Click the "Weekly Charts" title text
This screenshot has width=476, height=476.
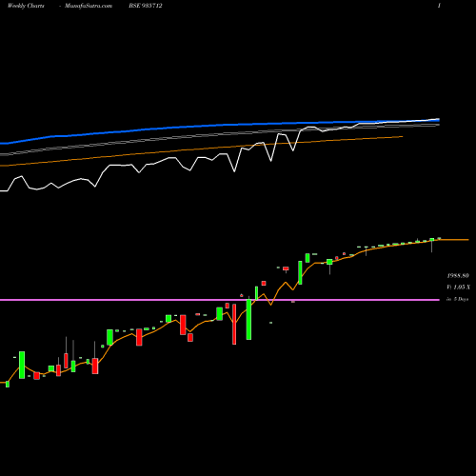(x=26, y=6)
